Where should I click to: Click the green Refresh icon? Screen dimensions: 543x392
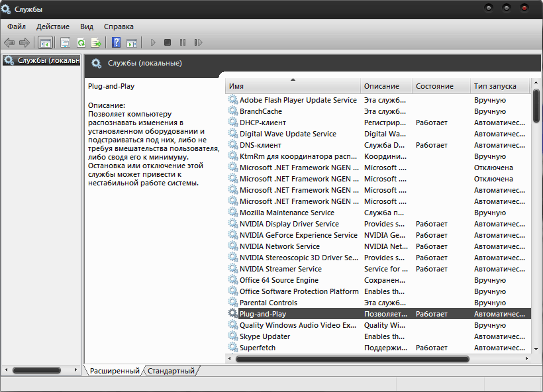click(81, 42)
